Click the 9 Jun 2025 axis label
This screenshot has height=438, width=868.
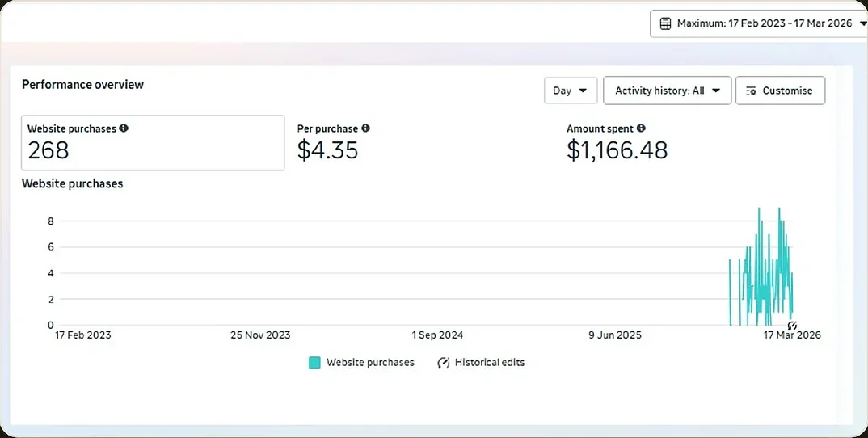(615, 335)
